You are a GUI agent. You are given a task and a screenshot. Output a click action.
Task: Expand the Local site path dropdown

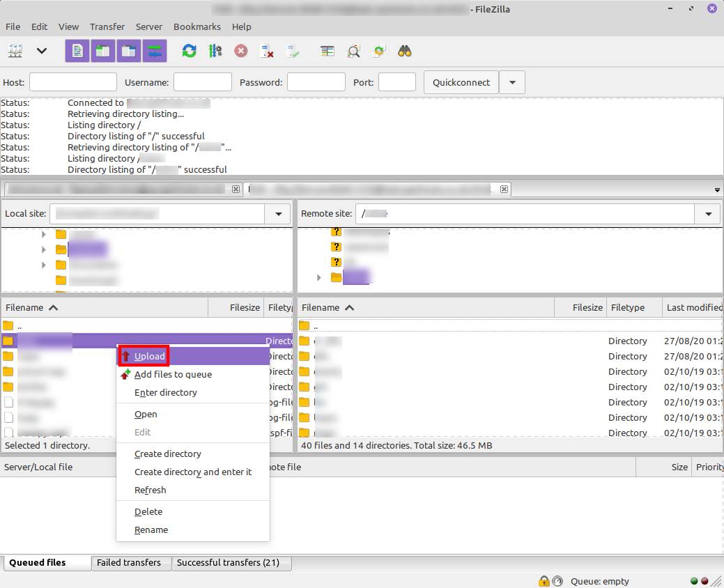pos(279,214)
